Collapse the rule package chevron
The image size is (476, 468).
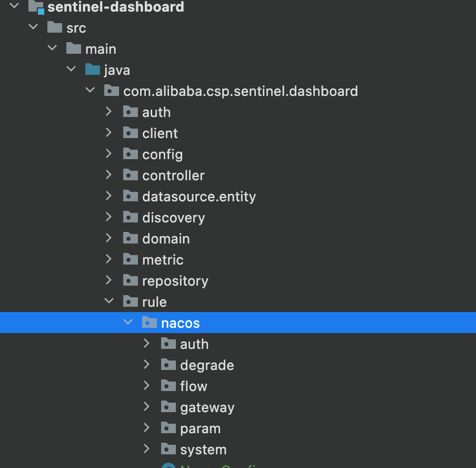coord(109,301)
